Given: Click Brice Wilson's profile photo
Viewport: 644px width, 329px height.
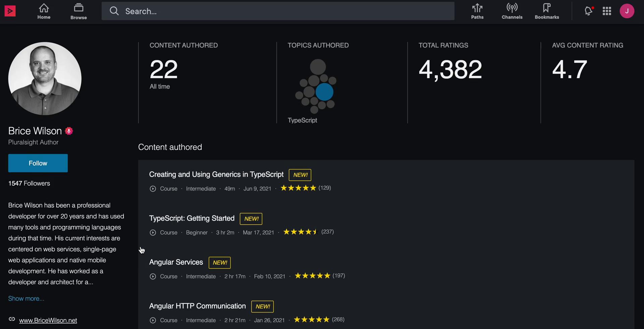Looking at the screenshot, I should 45,78.
